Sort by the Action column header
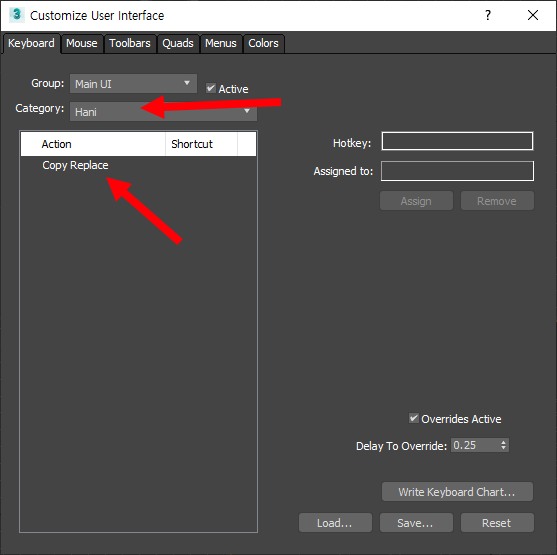The image size is (557, 555). point(93,144)
